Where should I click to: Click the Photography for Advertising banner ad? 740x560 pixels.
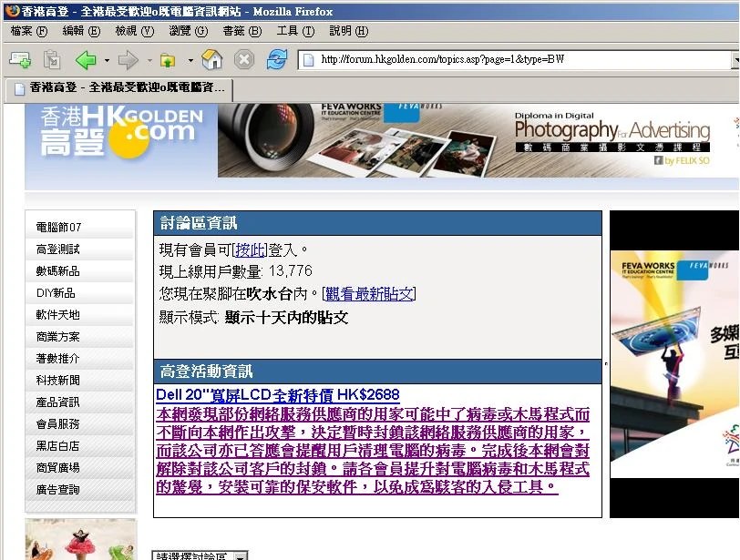tap(478, 140)
